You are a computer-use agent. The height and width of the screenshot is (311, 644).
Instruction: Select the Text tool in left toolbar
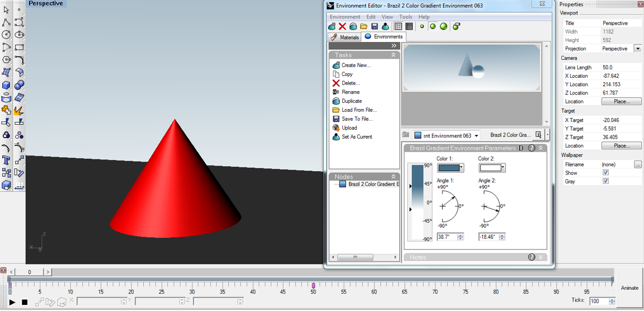[6, 160]
